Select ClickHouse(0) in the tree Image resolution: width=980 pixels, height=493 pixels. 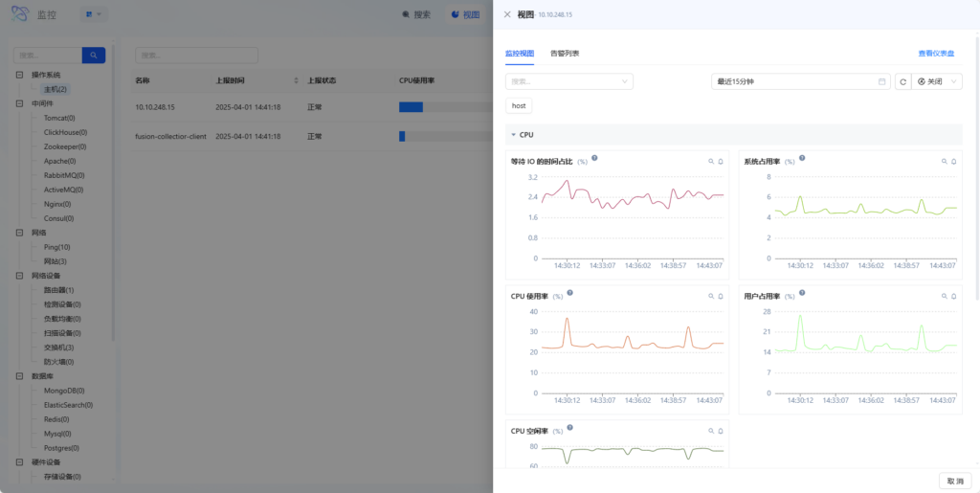(66, 132)
